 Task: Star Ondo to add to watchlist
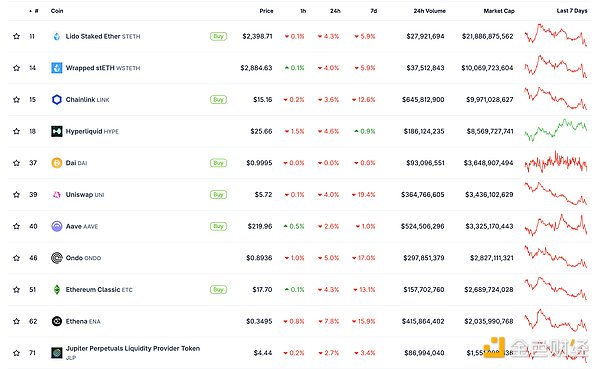(16, 258)
